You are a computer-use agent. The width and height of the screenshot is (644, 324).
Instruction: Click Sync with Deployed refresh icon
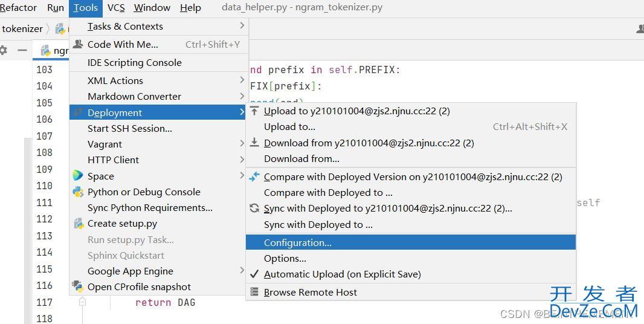click(x=255, y=209)
